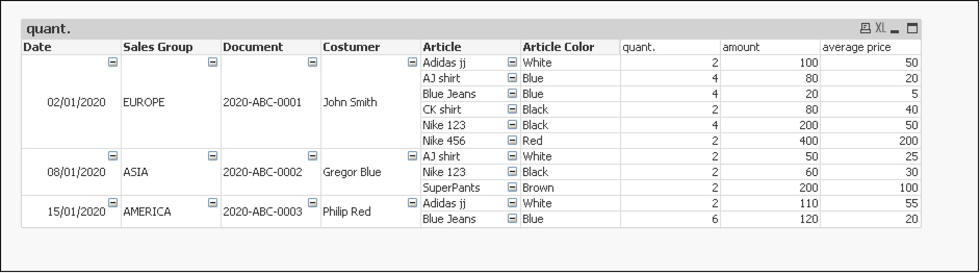Collapse customer Philip Red
This screenshot has width=980, height=273.
tap(412, 203)
